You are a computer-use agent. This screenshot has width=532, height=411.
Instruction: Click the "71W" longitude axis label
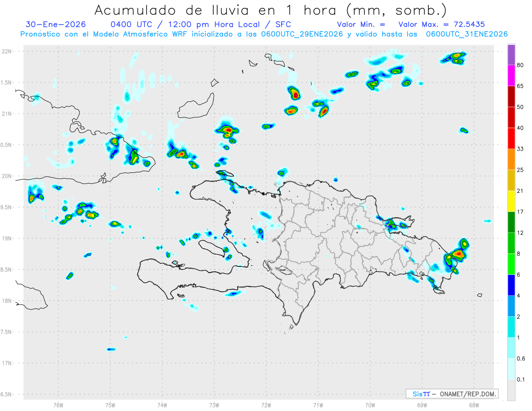(x=318, y=405)
